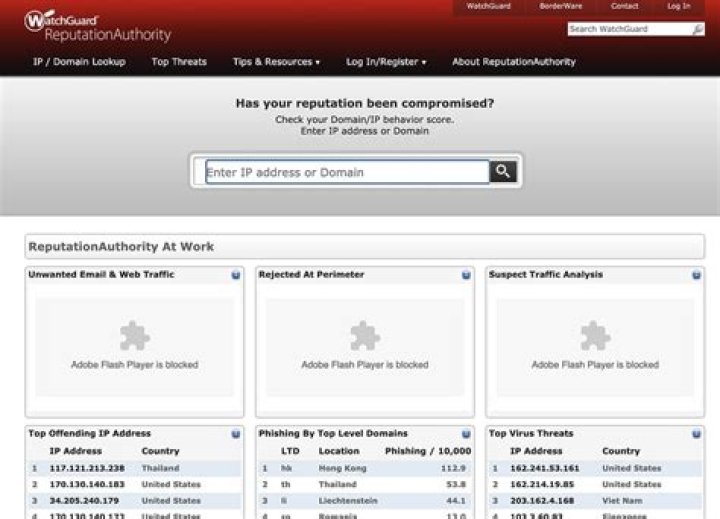Click help icon on Unwanted Email & Web Traffic
The height and width of the screenshot is (519, 720).
(x=236, y=274)
